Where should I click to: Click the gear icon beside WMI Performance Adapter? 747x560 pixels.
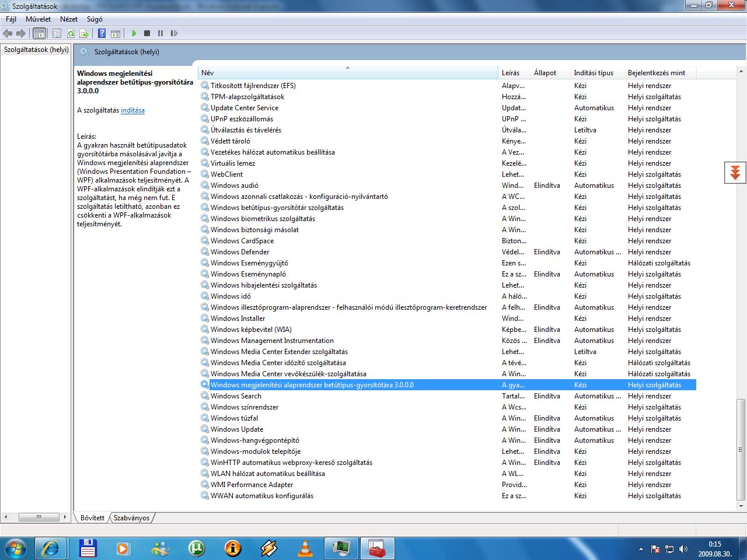(205, 485)
